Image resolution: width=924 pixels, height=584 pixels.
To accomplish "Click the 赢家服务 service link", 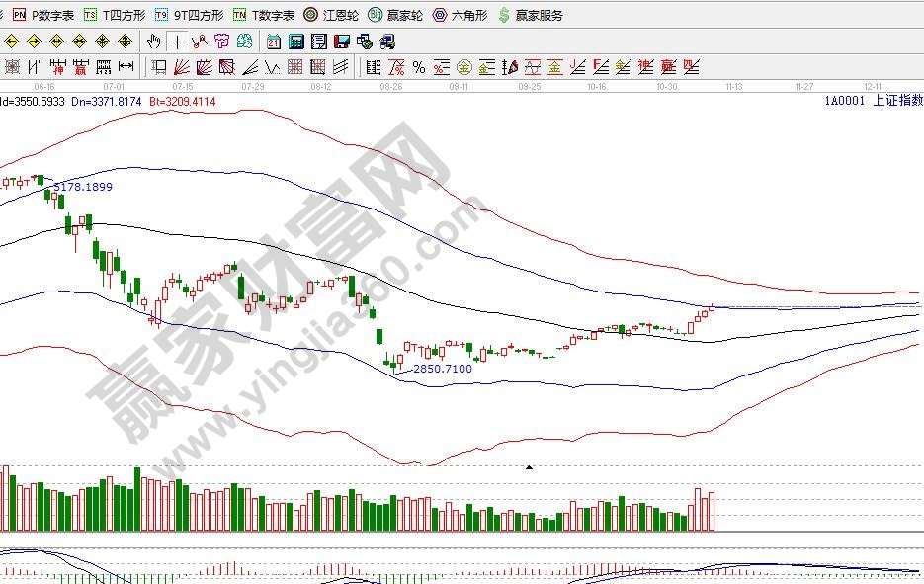I will pyautogui.click(x=532, y=15).
